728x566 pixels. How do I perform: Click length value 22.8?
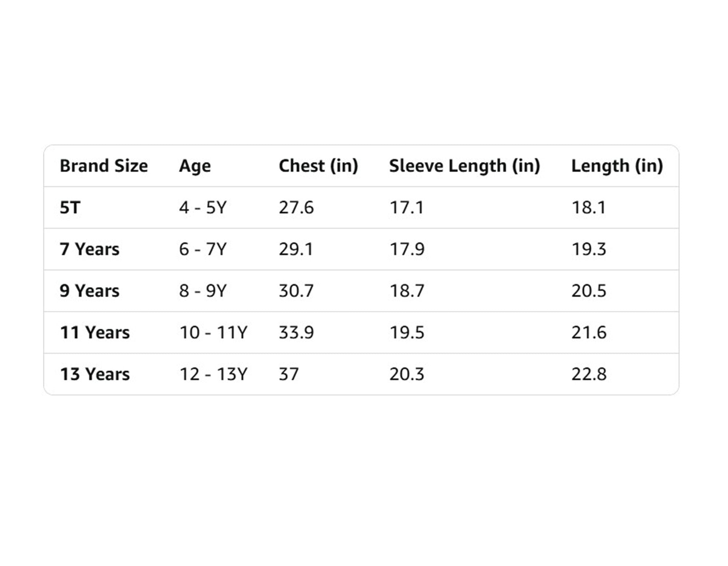pyautogui.click(x=589, y=374)
